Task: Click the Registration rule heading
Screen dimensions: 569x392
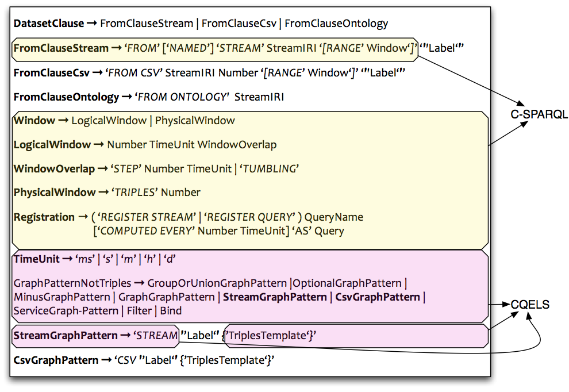Action: pos(44,217)
